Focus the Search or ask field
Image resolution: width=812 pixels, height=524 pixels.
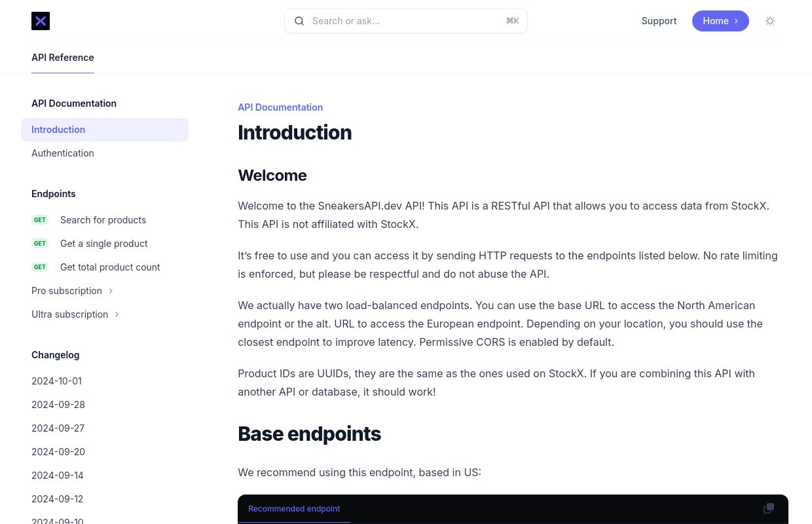pyautogui.click(x=406, y=21)
